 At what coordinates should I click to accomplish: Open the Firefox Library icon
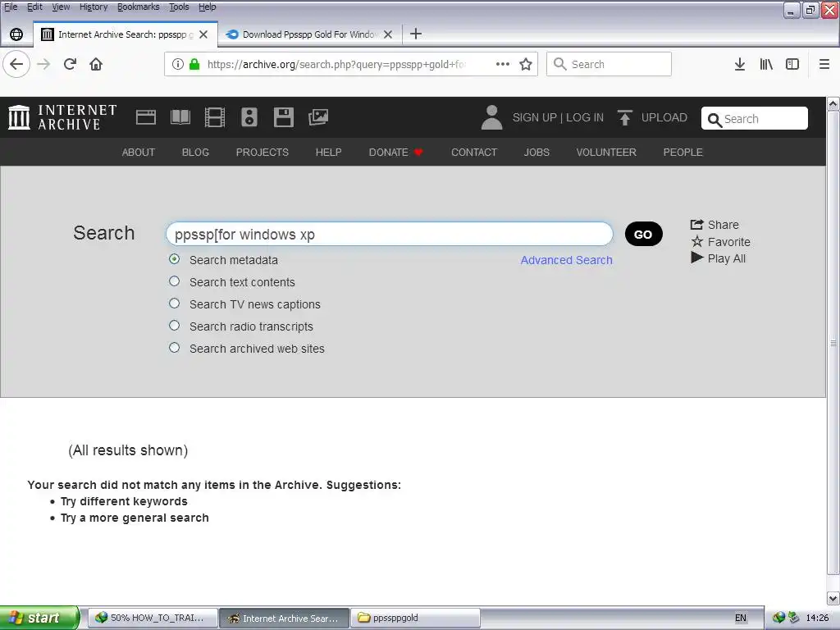[766, 64]
